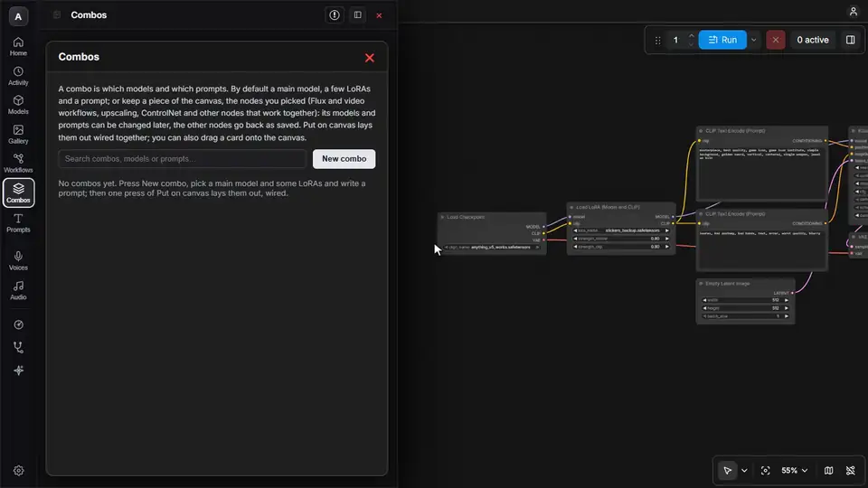Image resolution: width=868 pixels, height=488 pixels.
Task: Click the blue Run button
Action: [722, 40]
